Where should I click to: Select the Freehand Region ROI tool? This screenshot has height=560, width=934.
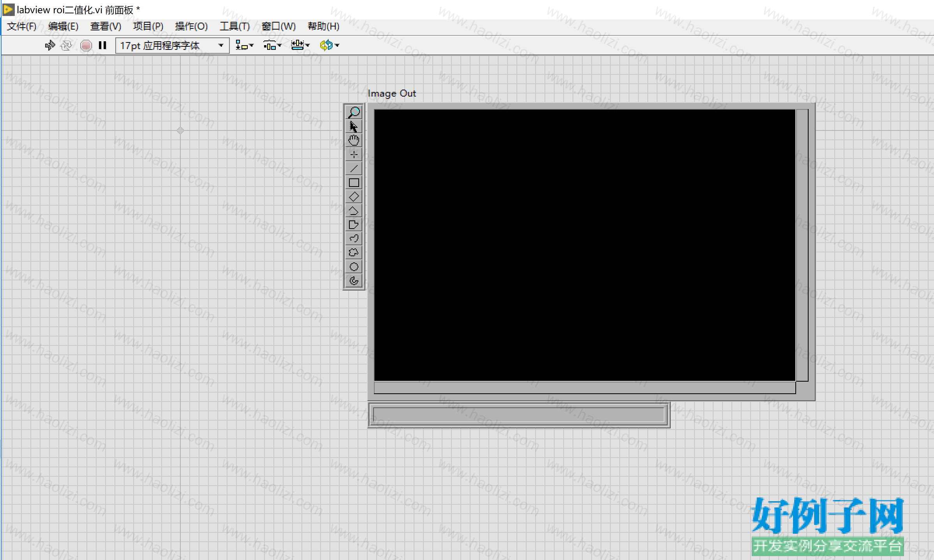point(354,252)
